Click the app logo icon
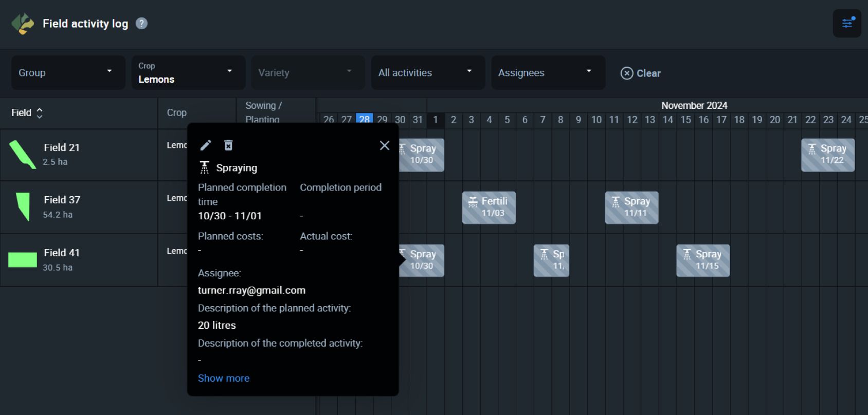 pyautogui.click(x=23, y=24)
